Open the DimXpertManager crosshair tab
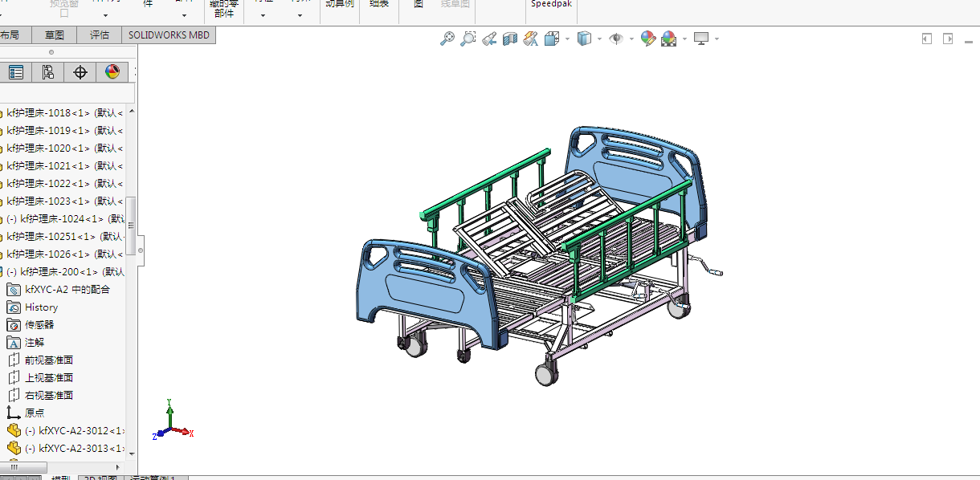This screenshot has height=480, width=980. (x=80, y=72)
